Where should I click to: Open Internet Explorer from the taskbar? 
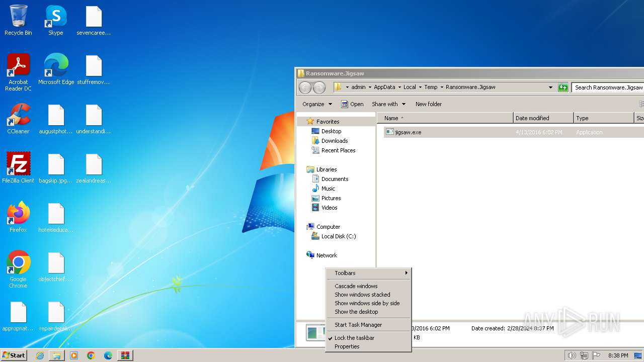(40, 355)
